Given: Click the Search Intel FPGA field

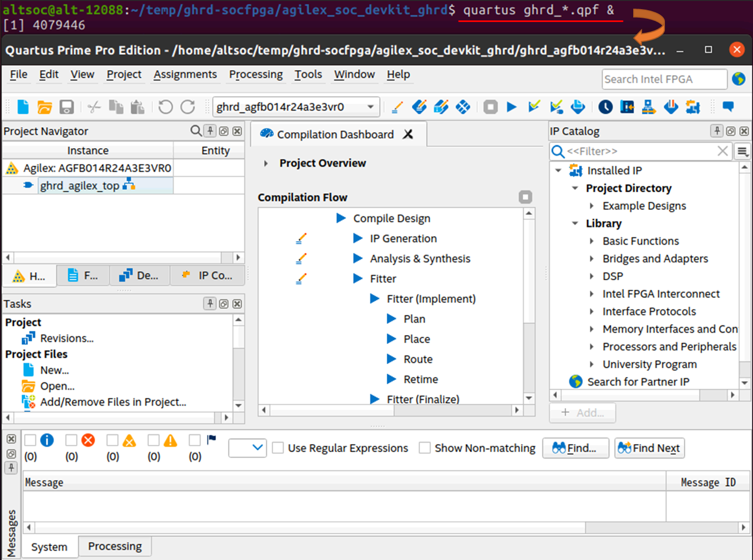Looking at the screenshot, I should [664, 79].
